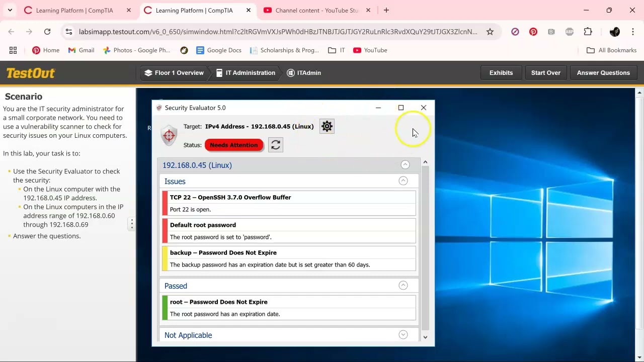Open the IT bookmarks folder

pos(337,50)
